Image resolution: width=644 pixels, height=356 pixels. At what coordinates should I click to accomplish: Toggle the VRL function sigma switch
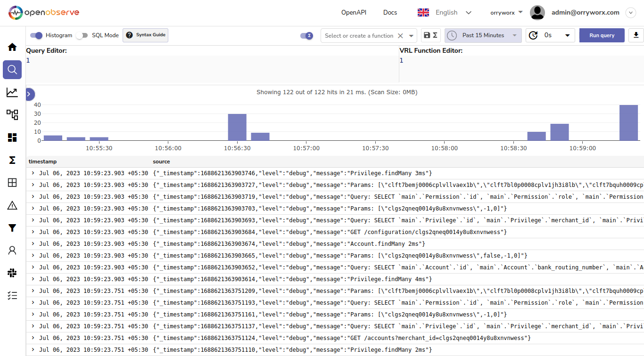[x=306, y=35]
